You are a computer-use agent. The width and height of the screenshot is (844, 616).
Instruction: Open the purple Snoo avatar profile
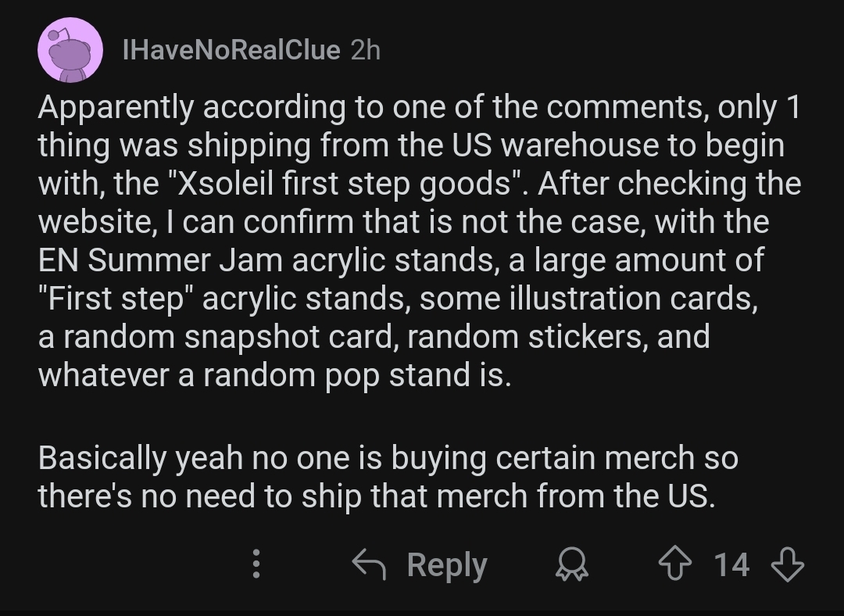click(70, 49)
